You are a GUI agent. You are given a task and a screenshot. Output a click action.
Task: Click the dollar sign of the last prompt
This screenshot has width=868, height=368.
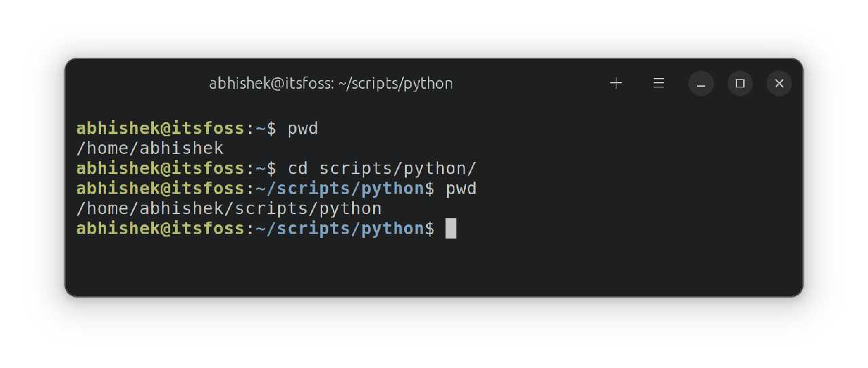pos(429,228)
